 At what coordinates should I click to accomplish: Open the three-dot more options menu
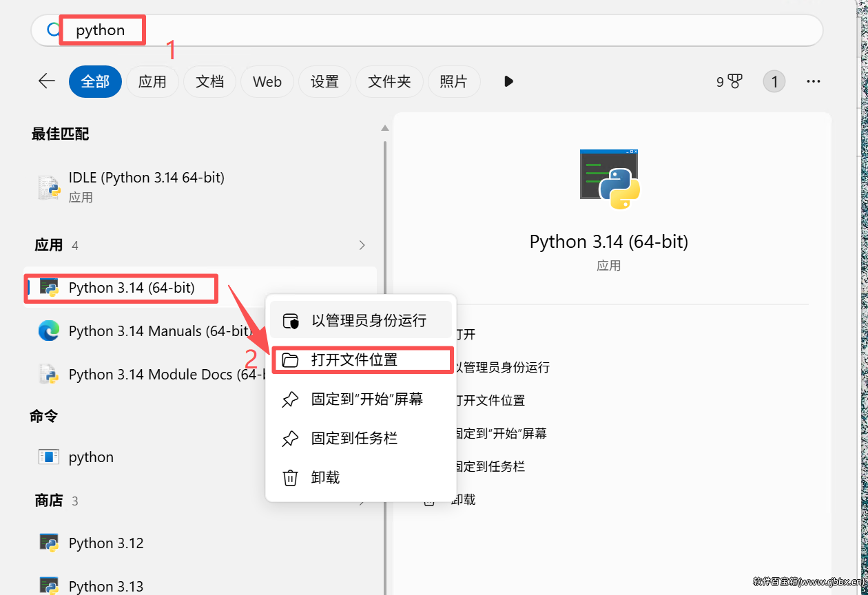814,82
